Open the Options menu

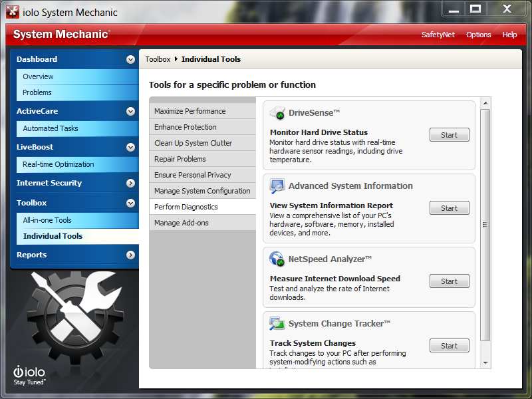(x=478, y=35)
